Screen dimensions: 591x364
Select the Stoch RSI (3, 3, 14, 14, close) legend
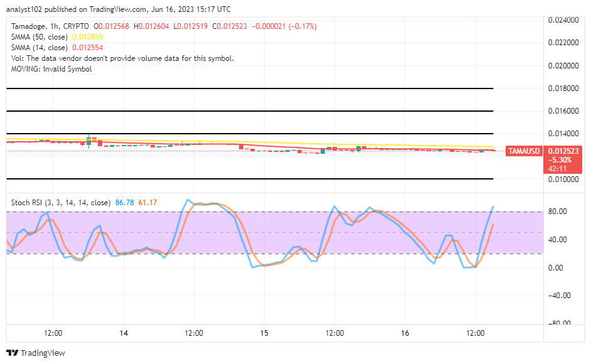tap(61, 203)
